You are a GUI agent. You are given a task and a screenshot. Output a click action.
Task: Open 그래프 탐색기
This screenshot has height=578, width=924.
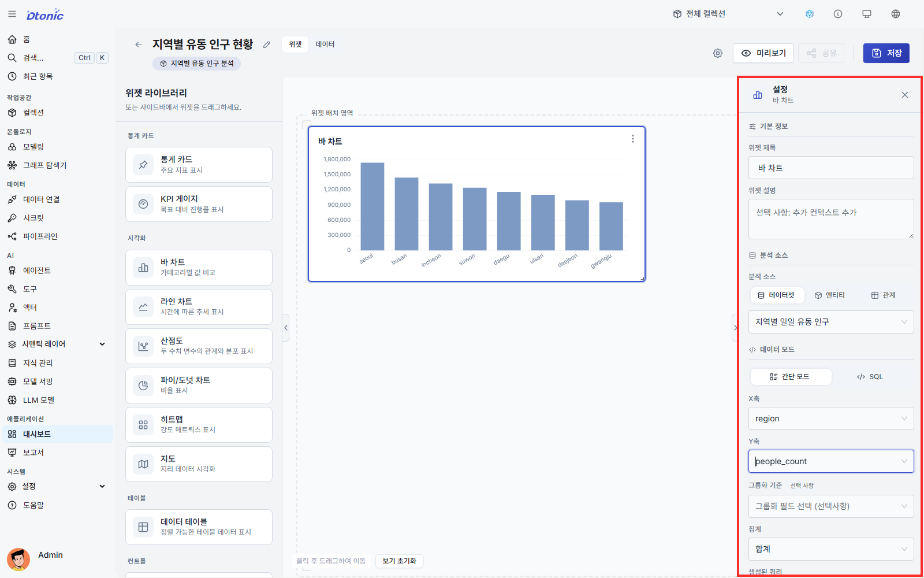58,165
